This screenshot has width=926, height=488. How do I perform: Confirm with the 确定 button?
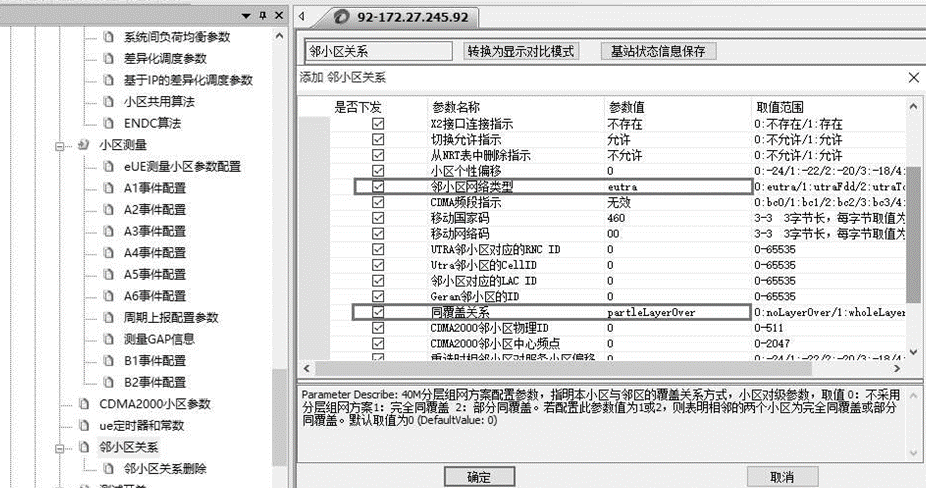[x=479, y=477]
